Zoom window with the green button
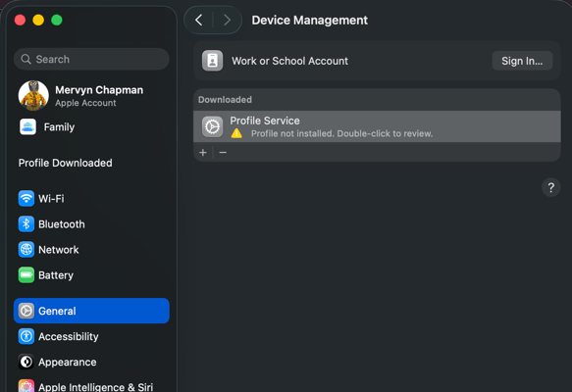Viewport: 572px width, 392px height. point(57,20)
